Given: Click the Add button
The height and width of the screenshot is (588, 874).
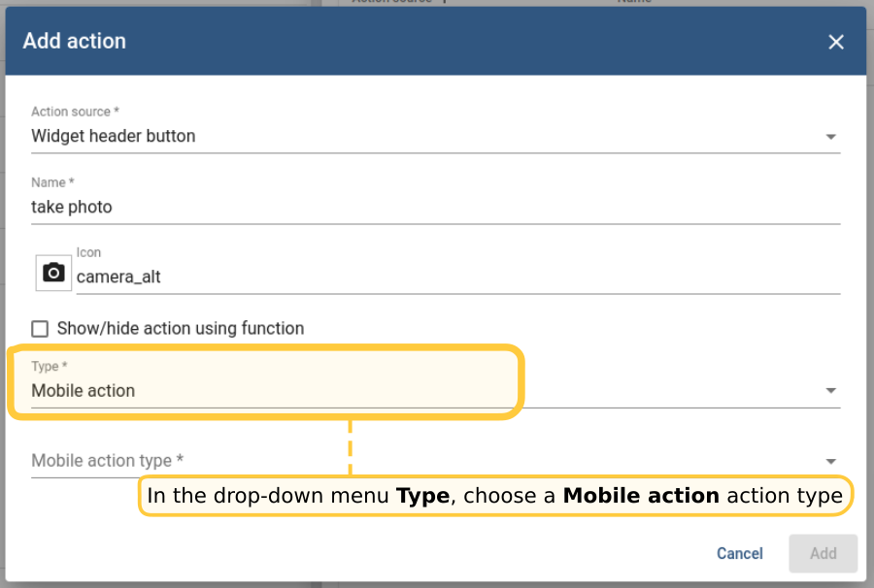Looking at the screenshot, I should pyautogui.click(x=823, y=553).
